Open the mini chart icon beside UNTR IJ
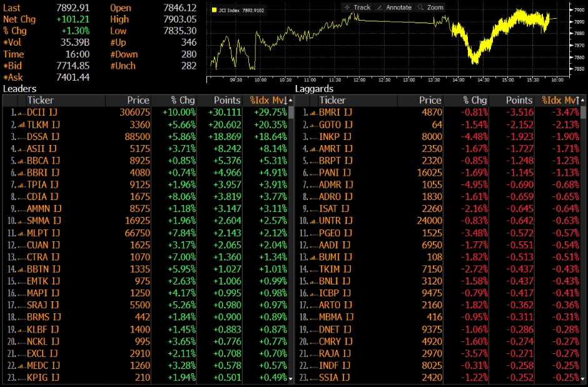The height and width of the screenshot is (387, 588). point(314,221)
